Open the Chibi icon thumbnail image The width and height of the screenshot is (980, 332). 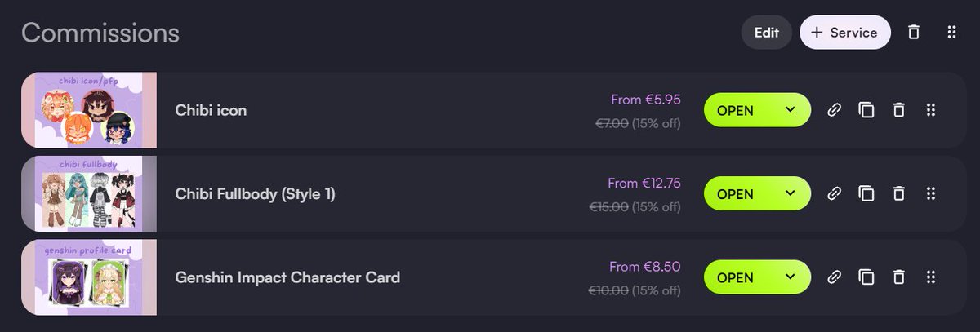click(89, 110)
